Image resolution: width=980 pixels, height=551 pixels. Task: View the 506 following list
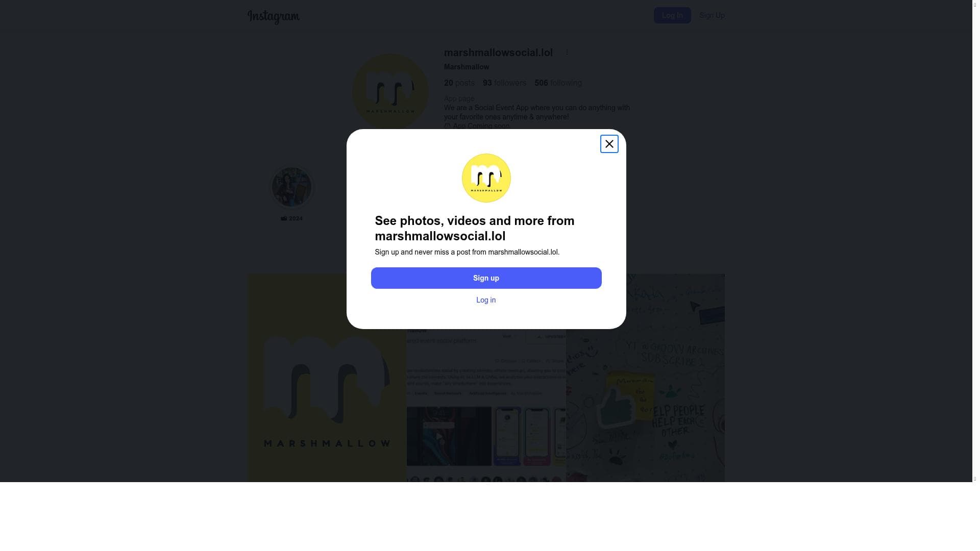pyautogui.click(x=558, y=83)
